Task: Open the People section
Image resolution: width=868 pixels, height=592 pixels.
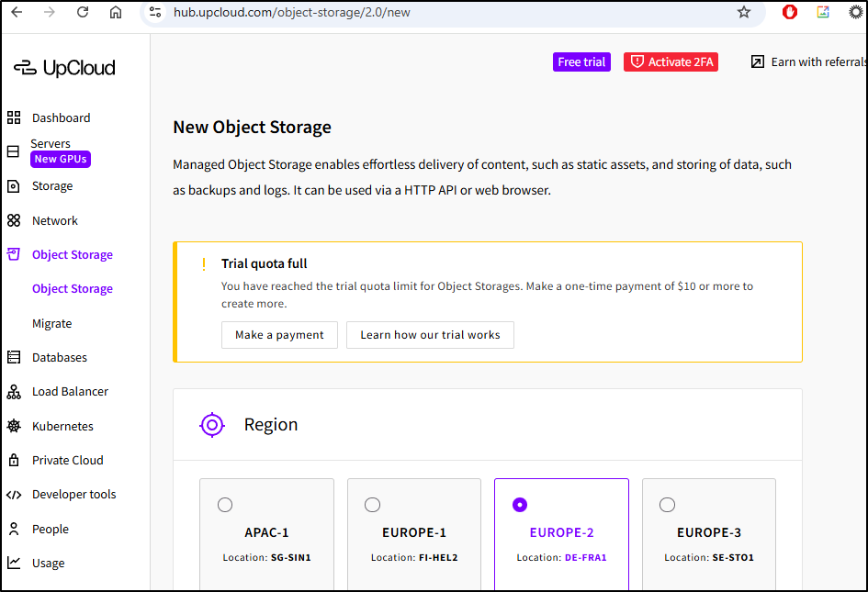Action: pyautogui.click(x=50, y=529)
